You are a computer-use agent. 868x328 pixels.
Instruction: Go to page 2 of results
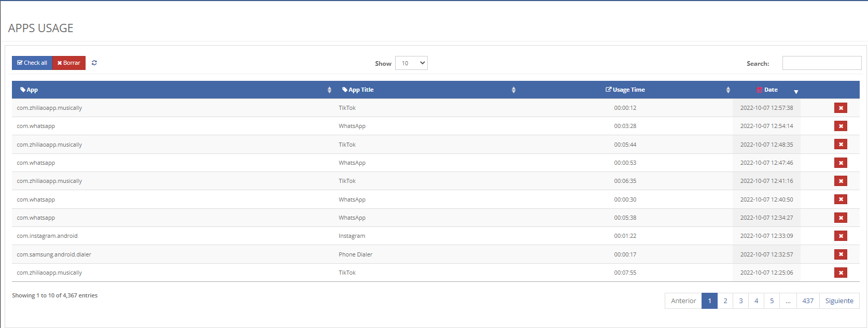(725, 301)
